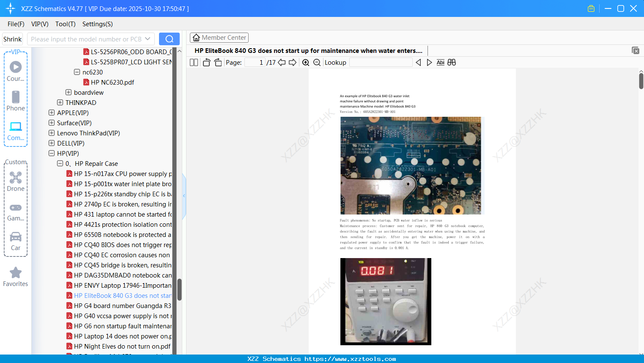
Task: Open xzztools.com link in status bar
Action: point(350,359)
